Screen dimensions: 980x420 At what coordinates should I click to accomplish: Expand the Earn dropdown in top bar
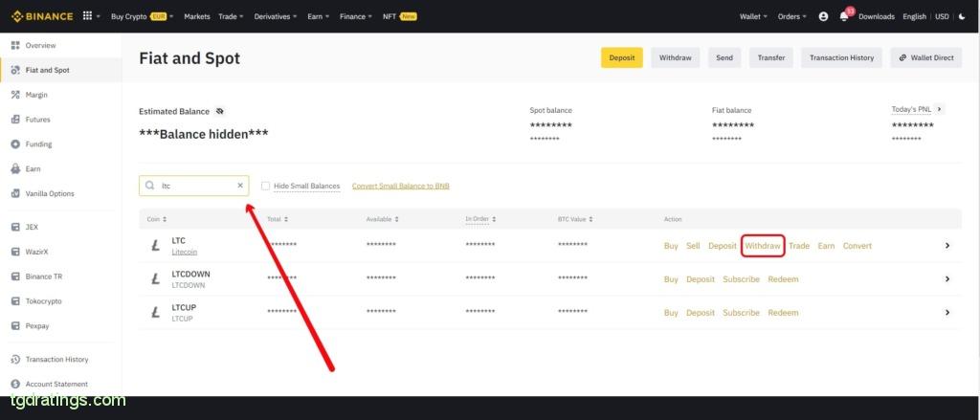(x=318, y=17)
